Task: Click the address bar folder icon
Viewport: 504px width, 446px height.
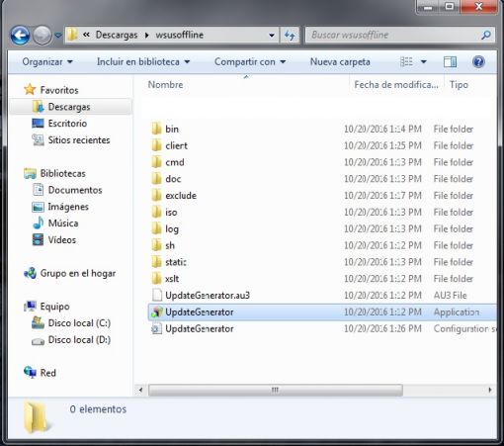Action: click(72, 35)
